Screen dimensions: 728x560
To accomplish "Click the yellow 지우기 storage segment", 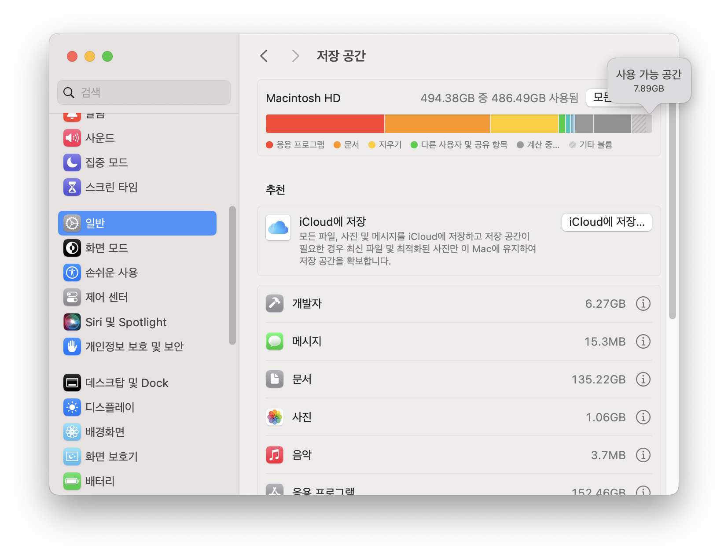I will tap(524, 124).
